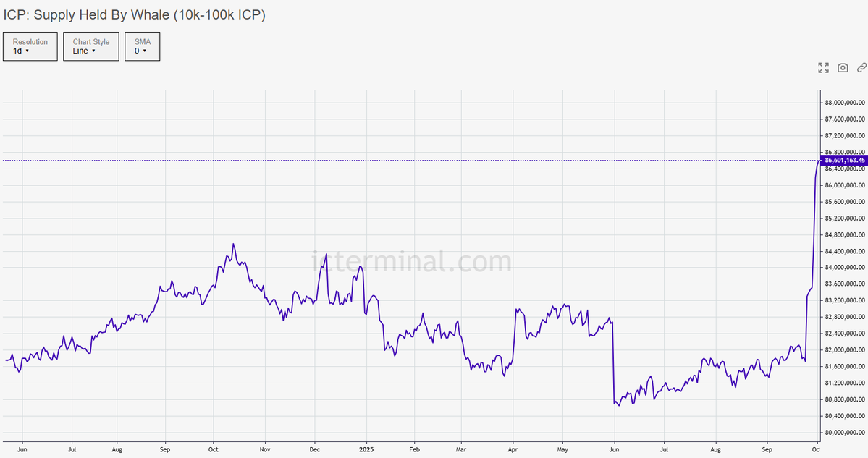Select the Oct label near chart start

click(x=213, y=450)
